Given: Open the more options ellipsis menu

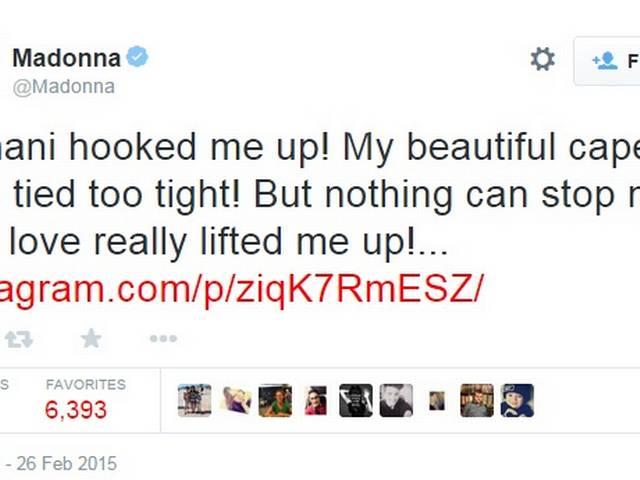Looking at the screenshot, I should click(x=163, y=338).
